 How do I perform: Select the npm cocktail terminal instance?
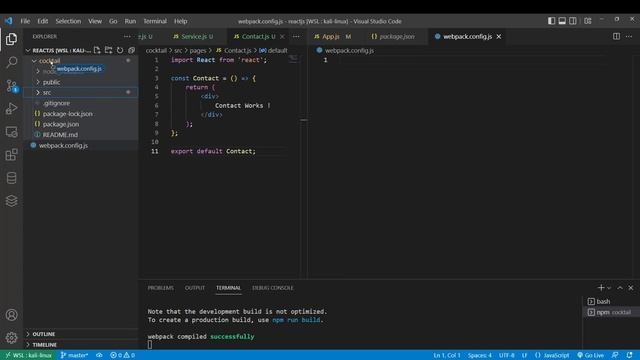611,312
